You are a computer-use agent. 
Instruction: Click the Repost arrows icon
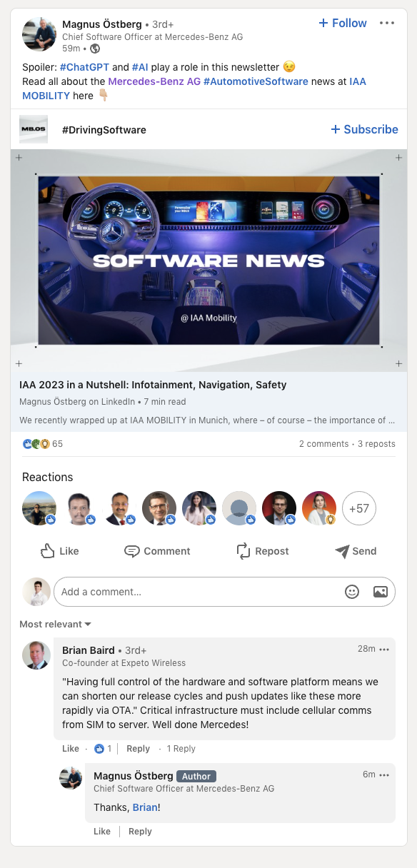pyautogui.click(x=243, y=551)
